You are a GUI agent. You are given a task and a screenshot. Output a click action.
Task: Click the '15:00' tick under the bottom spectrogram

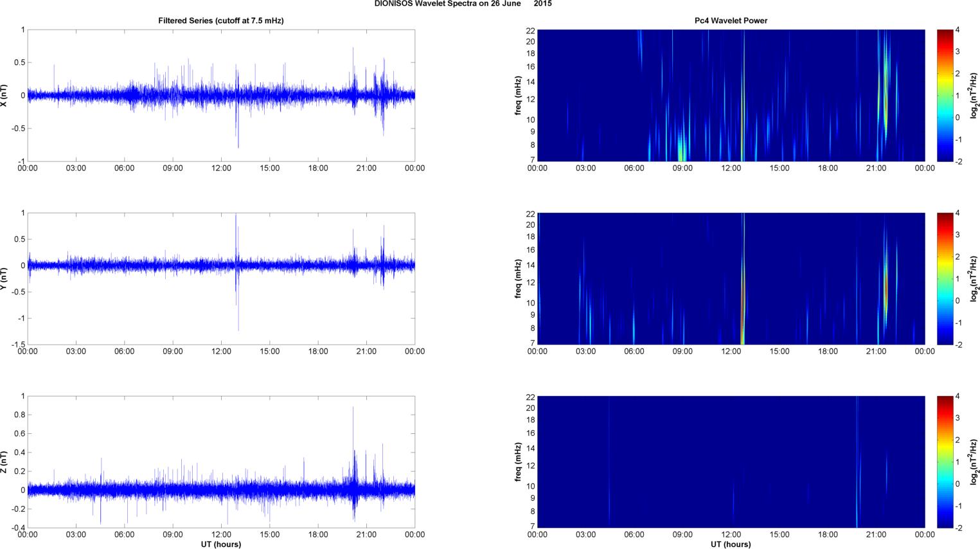pos(780,535)
